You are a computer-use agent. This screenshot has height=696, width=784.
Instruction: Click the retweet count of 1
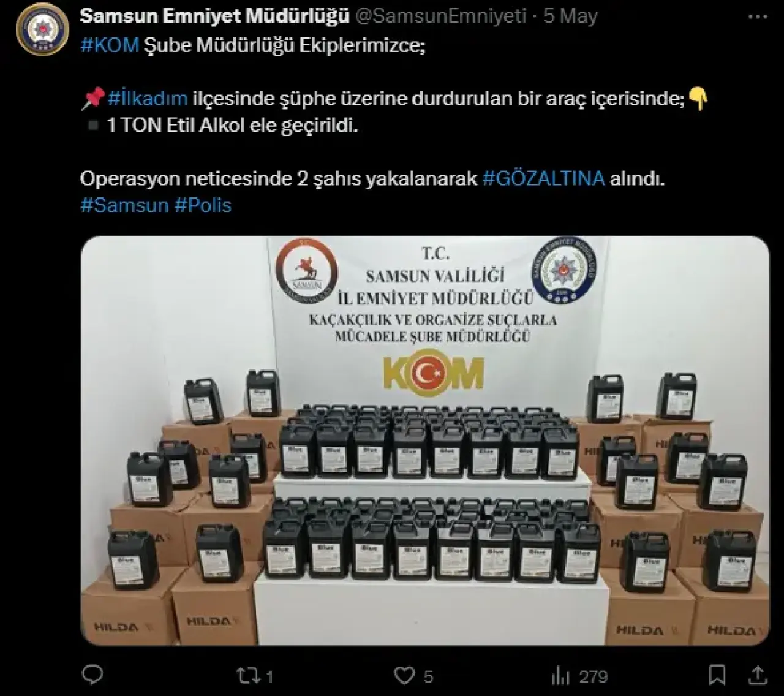269,676
